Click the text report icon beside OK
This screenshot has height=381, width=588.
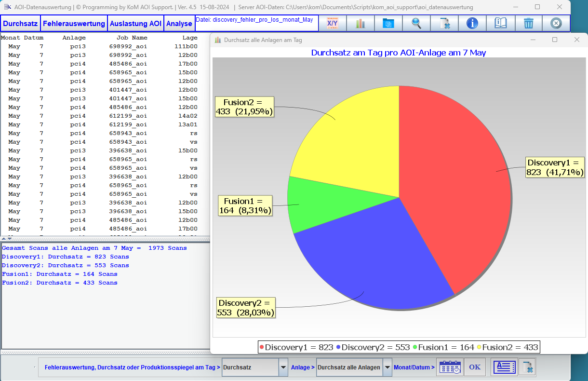click(504, 367)
